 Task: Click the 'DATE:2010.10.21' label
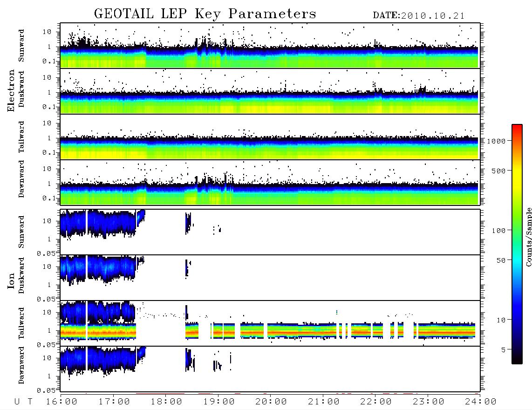pyautogui.click(x=419, y=16)
